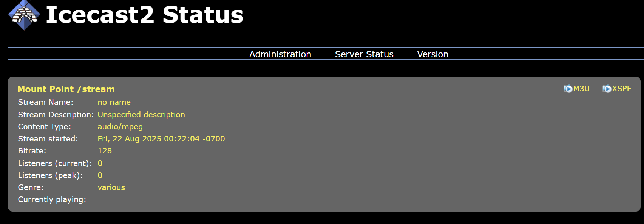The image size is (644, 224).
Task: Click the Icecast pyramid logo
Action: coord(24,15)
